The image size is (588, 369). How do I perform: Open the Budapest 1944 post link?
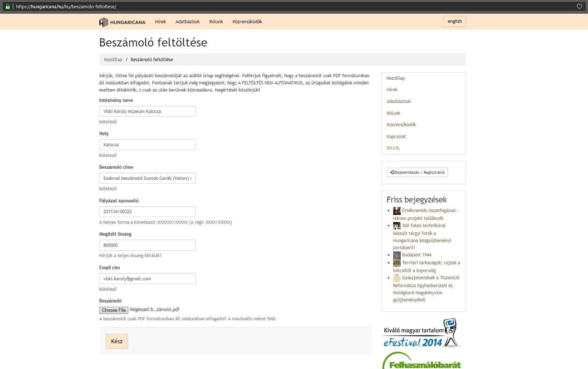(x=417, y=255)
